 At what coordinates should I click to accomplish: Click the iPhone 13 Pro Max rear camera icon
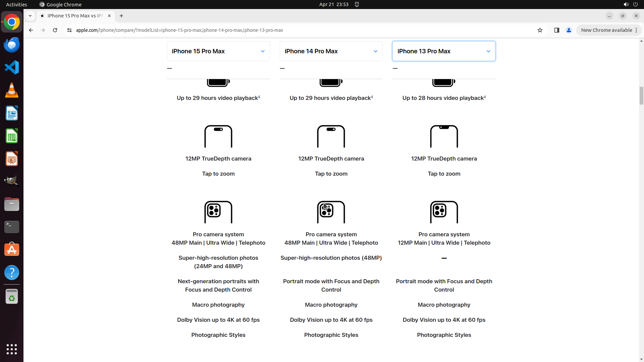tap(444, 212)
